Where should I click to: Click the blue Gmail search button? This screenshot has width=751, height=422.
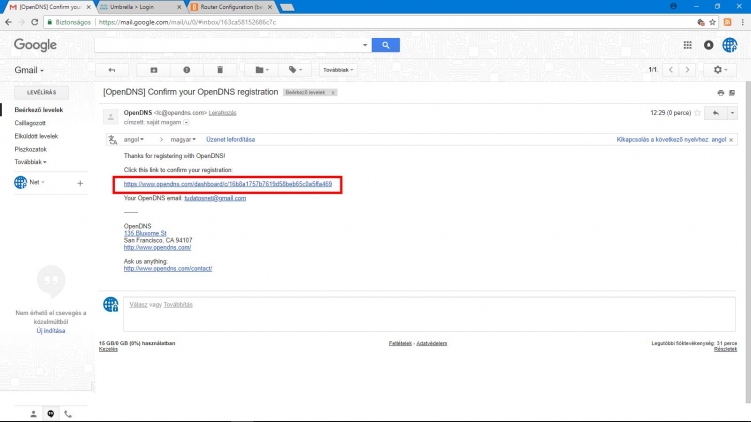386,45
